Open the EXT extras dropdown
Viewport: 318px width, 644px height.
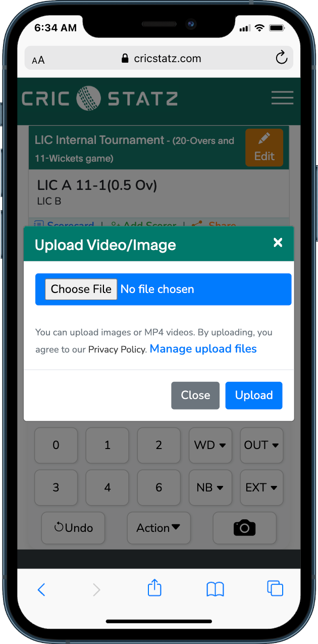261,487
